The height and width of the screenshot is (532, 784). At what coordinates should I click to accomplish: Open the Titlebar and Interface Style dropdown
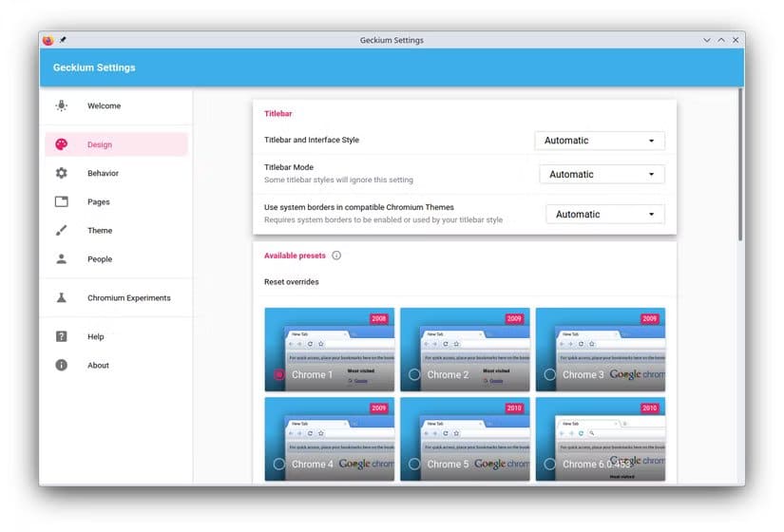pos(600,141)
